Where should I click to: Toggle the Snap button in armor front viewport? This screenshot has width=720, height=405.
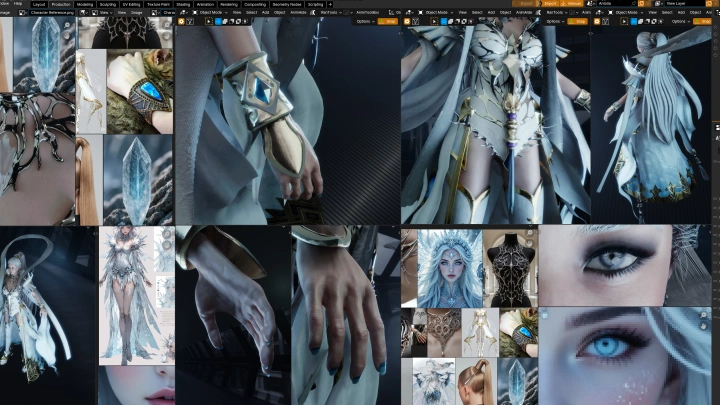pos(577,22)
